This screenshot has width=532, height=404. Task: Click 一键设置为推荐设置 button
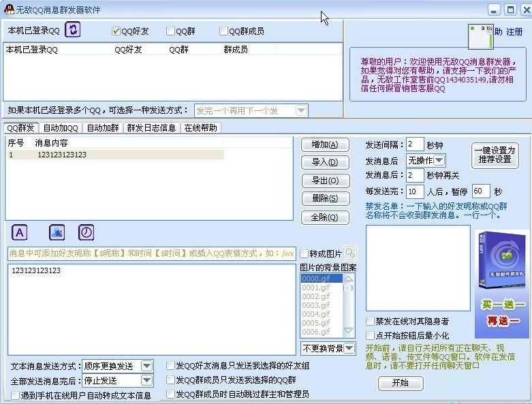coord(495,155)
